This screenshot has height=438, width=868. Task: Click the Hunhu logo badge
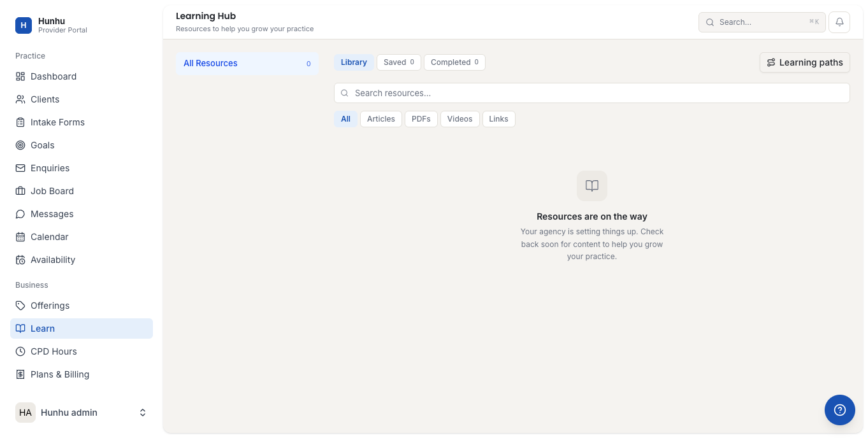coord(24,25)
